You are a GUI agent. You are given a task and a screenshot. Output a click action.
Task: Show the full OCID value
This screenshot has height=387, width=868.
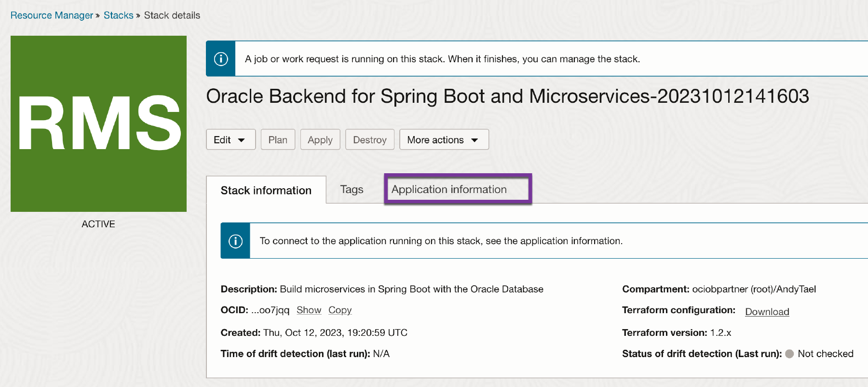click(x=309, y=310)
